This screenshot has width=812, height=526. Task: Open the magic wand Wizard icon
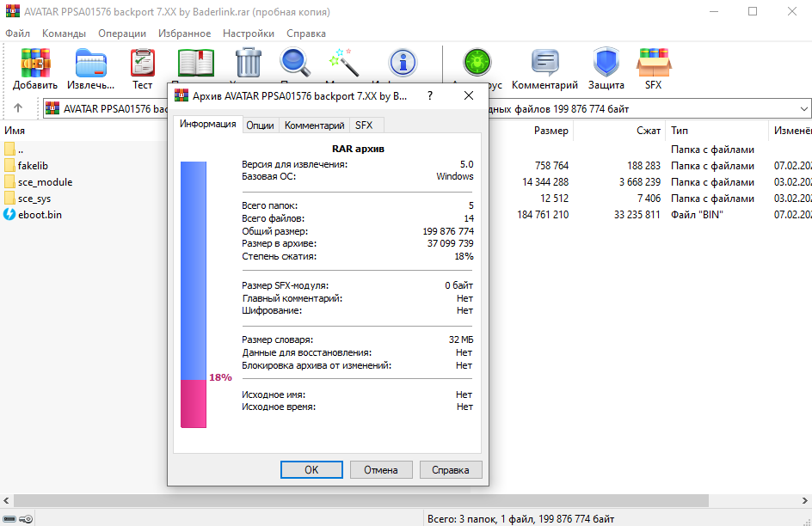click(344, 63)
